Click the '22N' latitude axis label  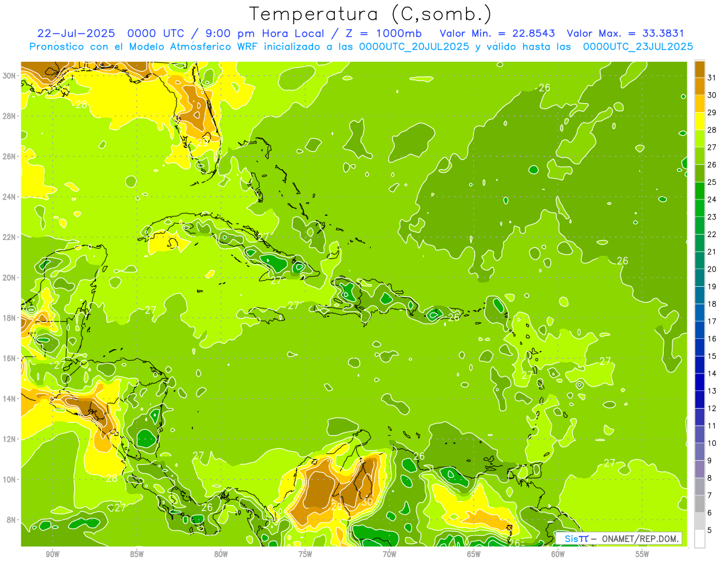point(10,237)
